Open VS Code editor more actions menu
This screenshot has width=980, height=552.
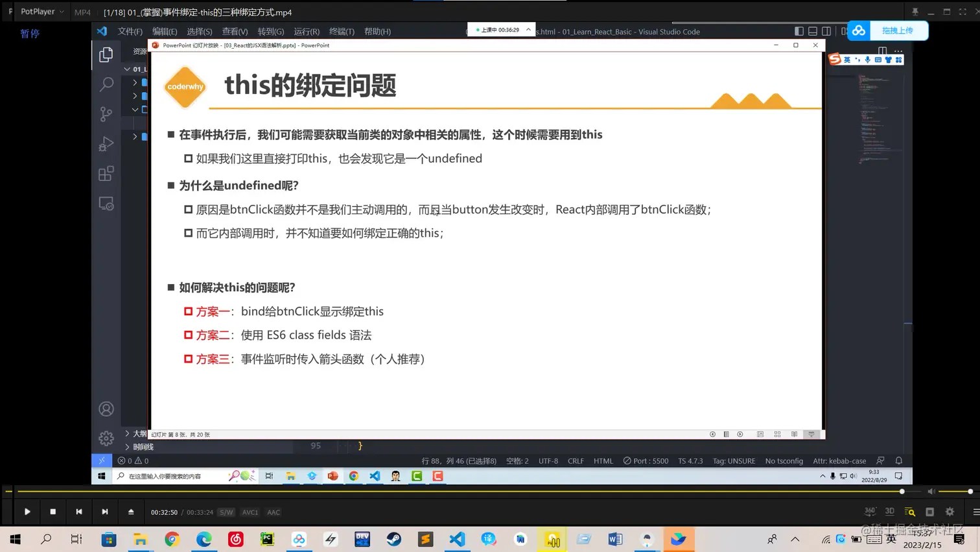[898, 51]
